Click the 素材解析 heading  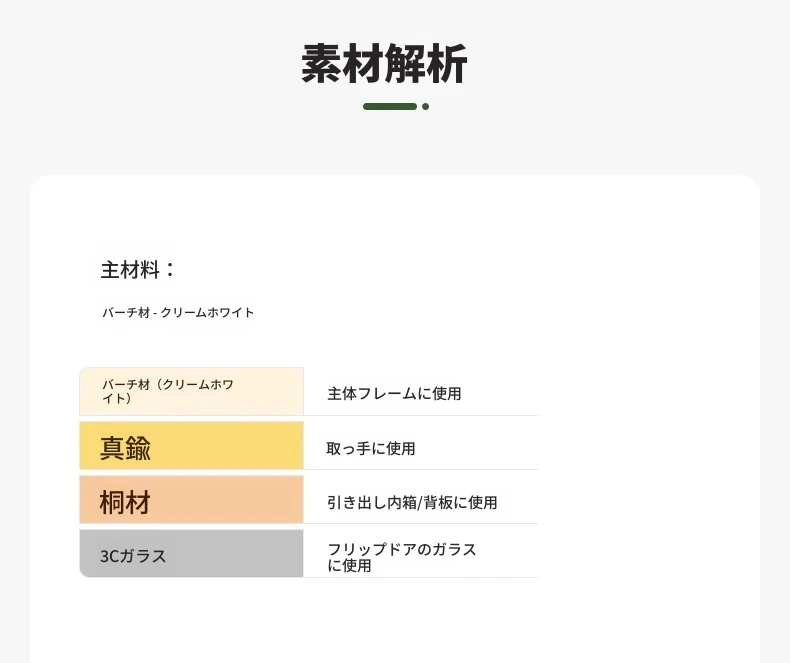(x=384, y=63)
